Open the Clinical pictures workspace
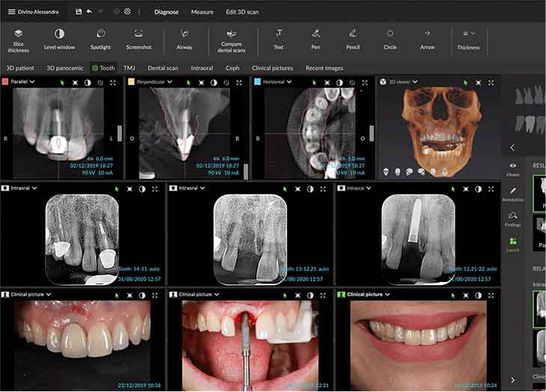Screen dimensions: 546x392 [x=272, y=68]
